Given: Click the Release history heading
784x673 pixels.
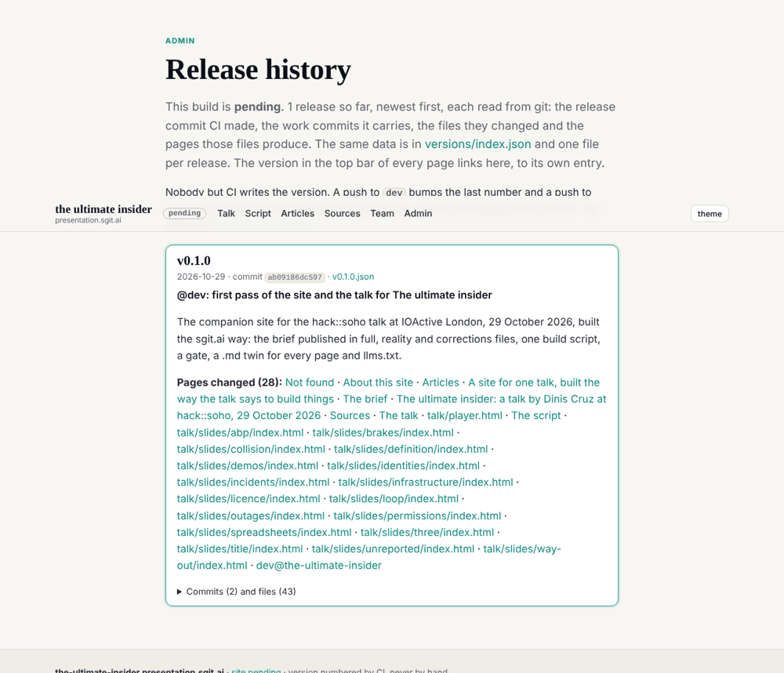Looking at the screenshot, I should (x=258, y=69).
